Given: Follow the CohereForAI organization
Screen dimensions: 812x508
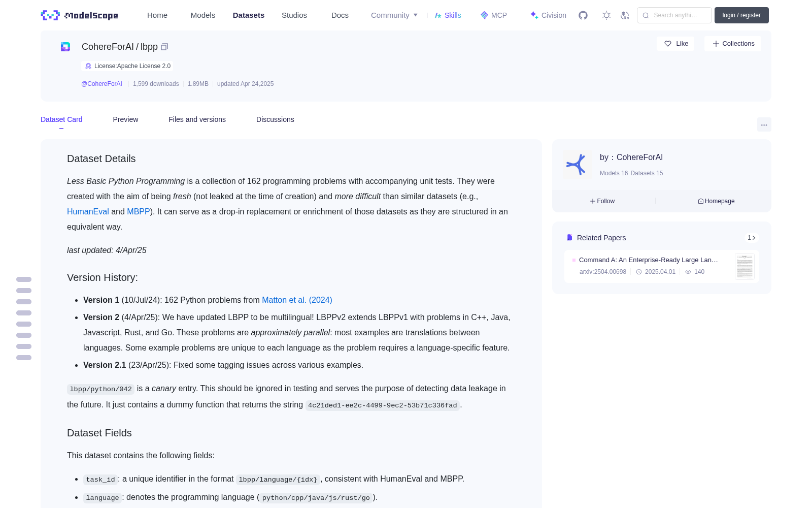Looking at the screenshot, I should 602,201.
